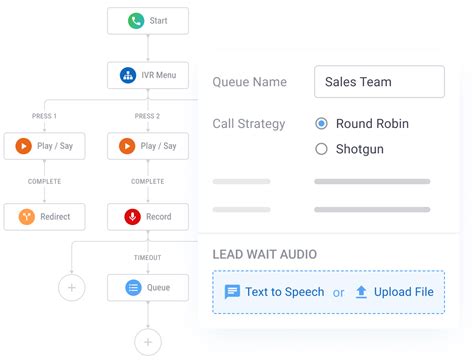
Task: Click the orange play icon under PRESS 1
Action: coord(24,146)
